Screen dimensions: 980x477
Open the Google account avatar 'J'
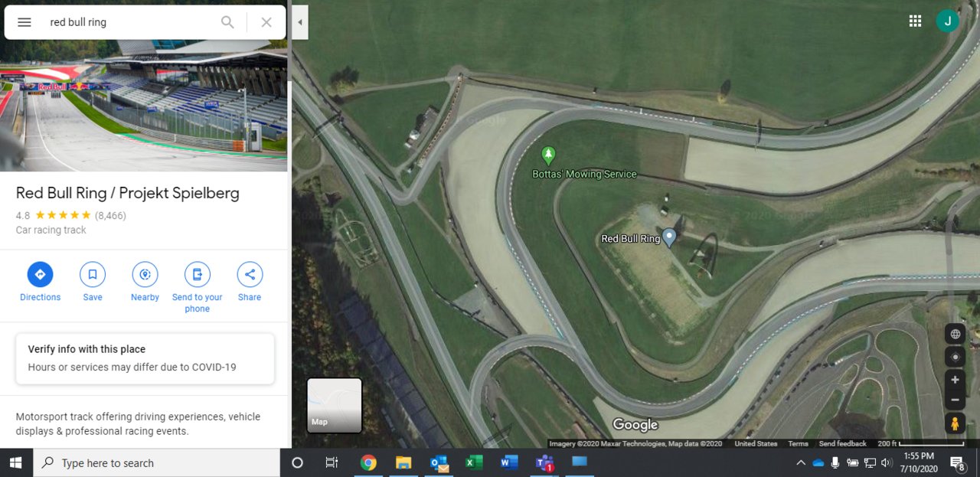click(x=947, y=21)
